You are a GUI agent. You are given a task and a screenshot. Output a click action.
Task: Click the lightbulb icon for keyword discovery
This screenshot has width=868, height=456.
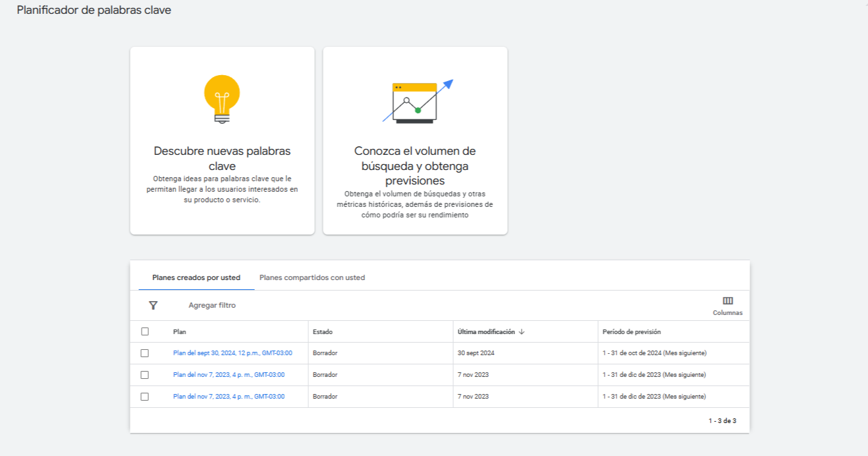(x=221, y=99)
